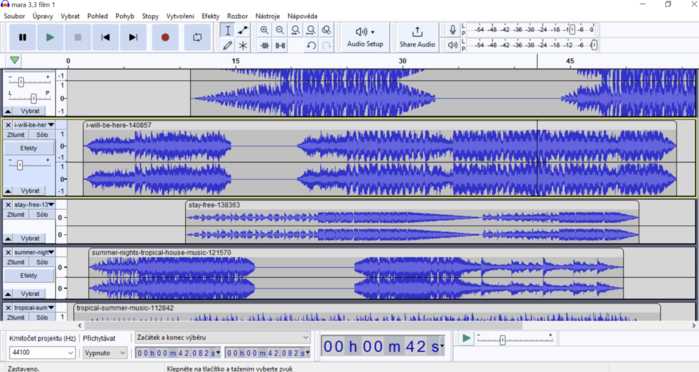Screen dimensions: 699x372
Task: Toggle Sólo on the stay-free track
Action: (42, 215)
